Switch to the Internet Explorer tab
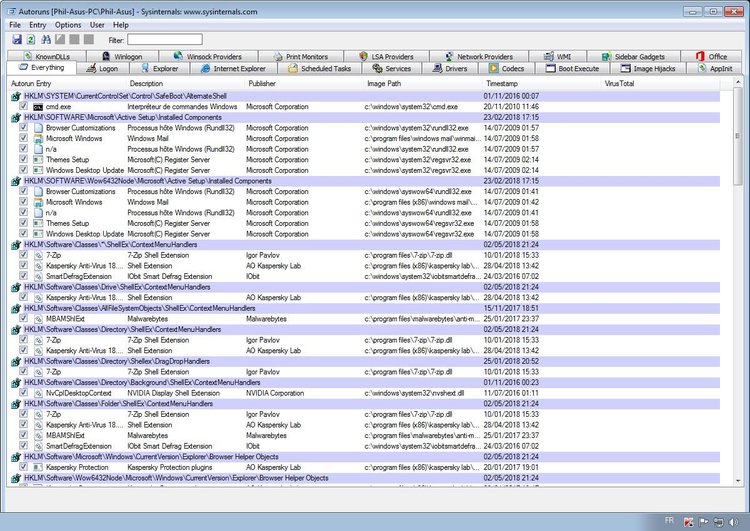Viewport: 750px width, 531px height. click(x=233, y=68)
